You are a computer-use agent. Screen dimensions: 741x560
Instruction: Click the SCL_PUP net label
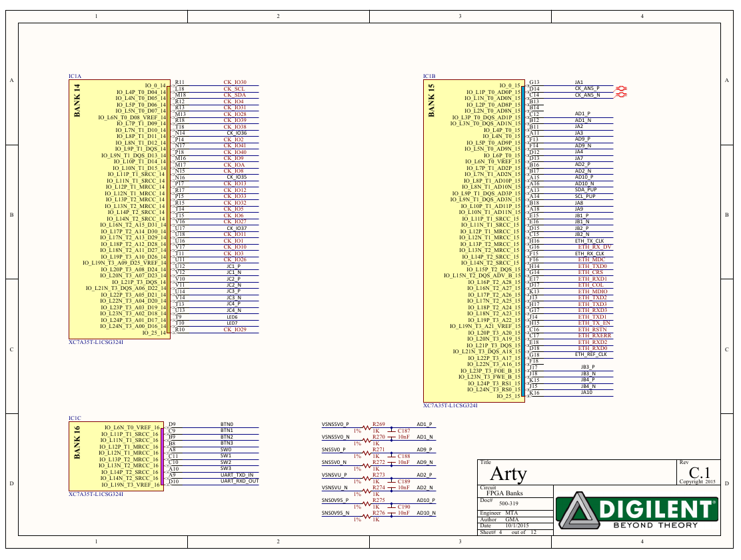click(x=585, y=196)
